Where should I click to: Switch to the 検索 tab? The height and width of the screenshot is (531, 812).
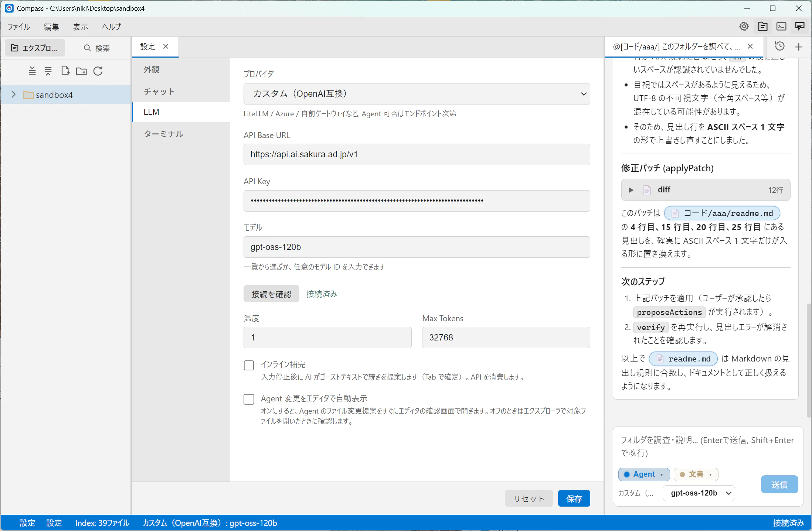pyautogui.click(x=97, y=48)
